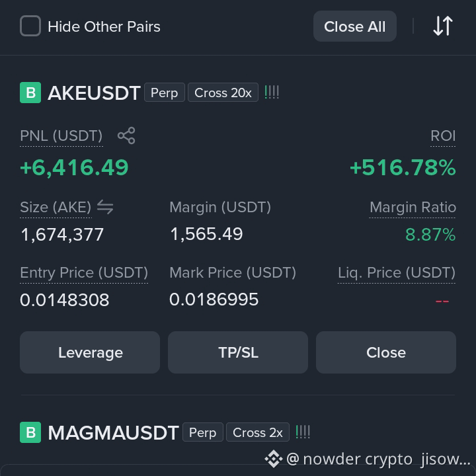Tick the Hide Other Pairs checkbox
This screenshot has height=476, width=476.
(30, 26)
